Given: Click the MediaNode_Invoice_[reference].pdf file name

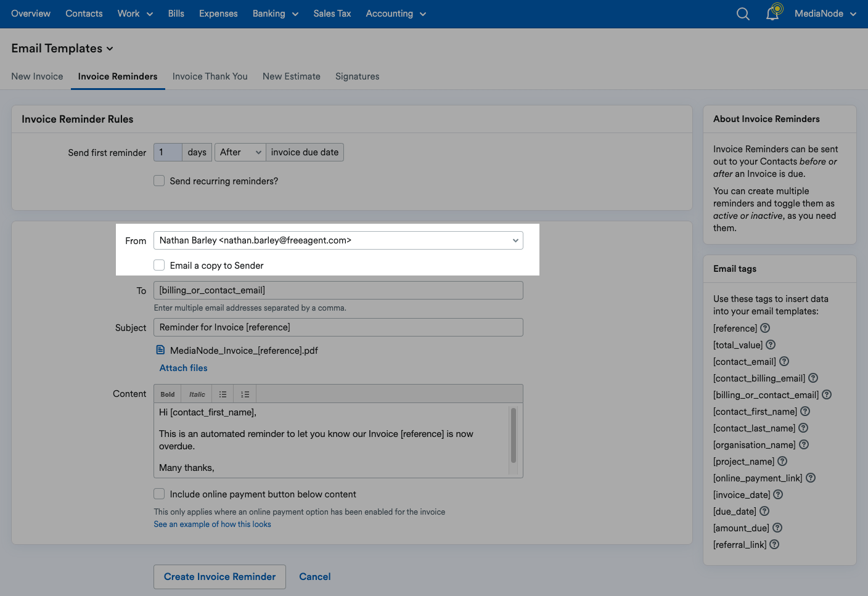Looking at the screenshot, I should coord(244,350).
